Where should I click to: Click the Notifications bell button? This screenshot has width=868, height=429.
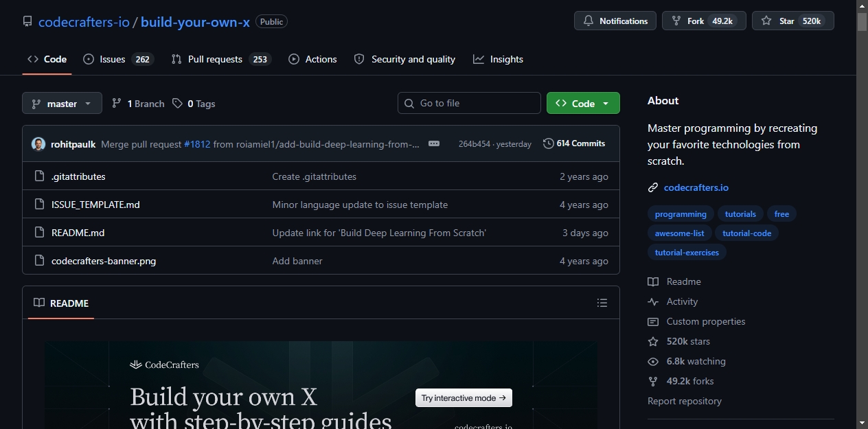pos(615,21)
